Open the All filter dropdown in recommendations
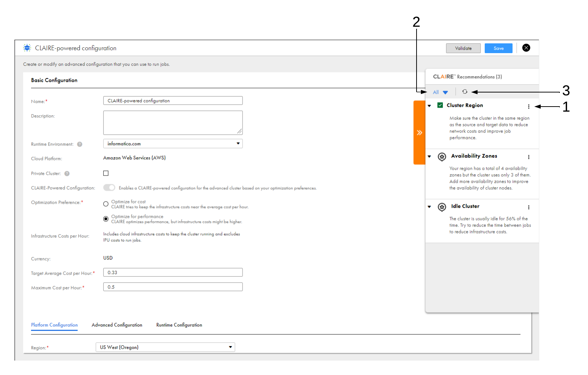 point(440,92)
